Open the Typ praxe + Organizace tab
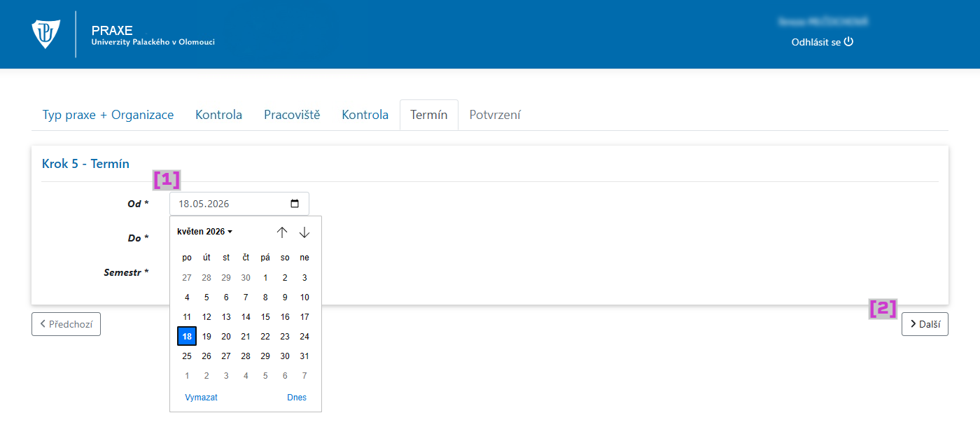The image size is (980, 441). click(x=108, y=115)
